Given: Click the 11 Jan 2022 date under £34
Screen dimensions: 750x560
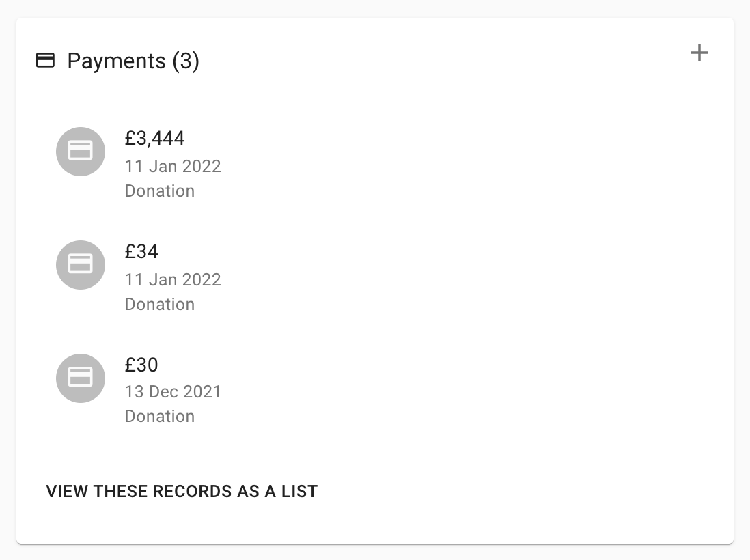Looking at the screenshot, I should (x=173, y=280).
